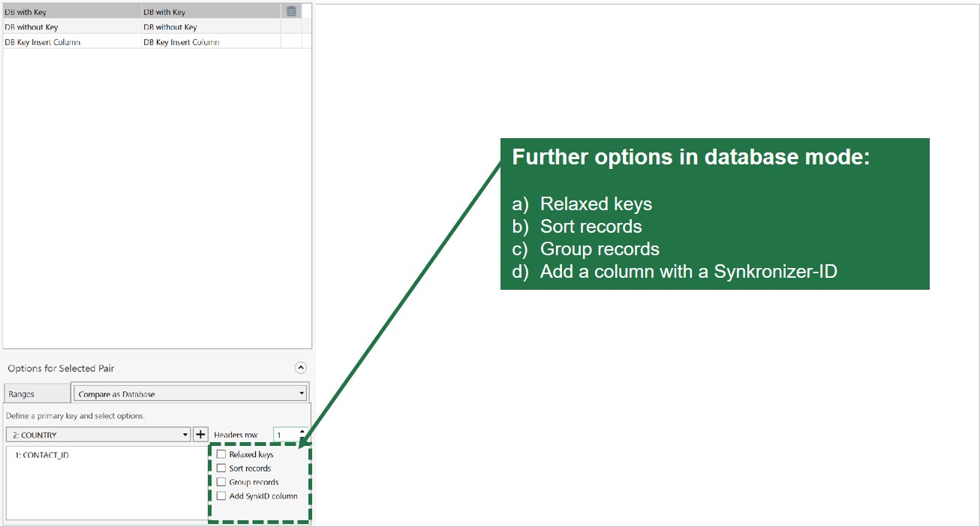
Task: Enable Add SynkID column checkbox
Action: coord(221,495)
